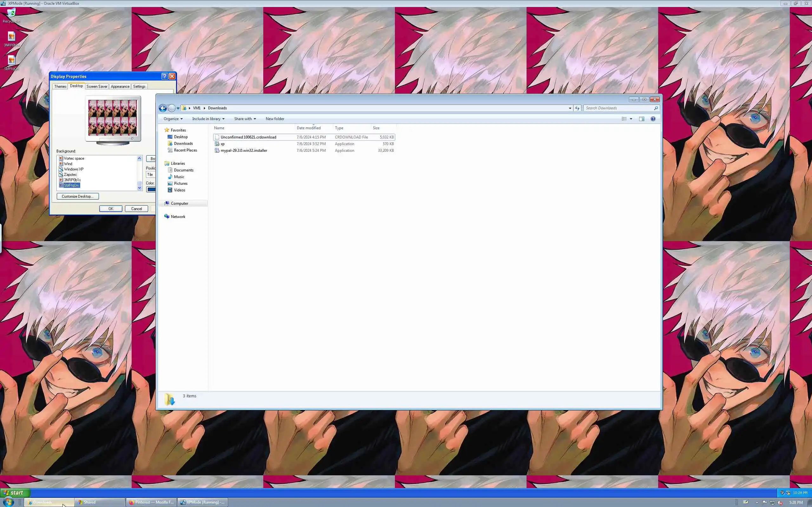Click the Customize Desktop button
The image size is (812, 507).
(x=77, y=196)
